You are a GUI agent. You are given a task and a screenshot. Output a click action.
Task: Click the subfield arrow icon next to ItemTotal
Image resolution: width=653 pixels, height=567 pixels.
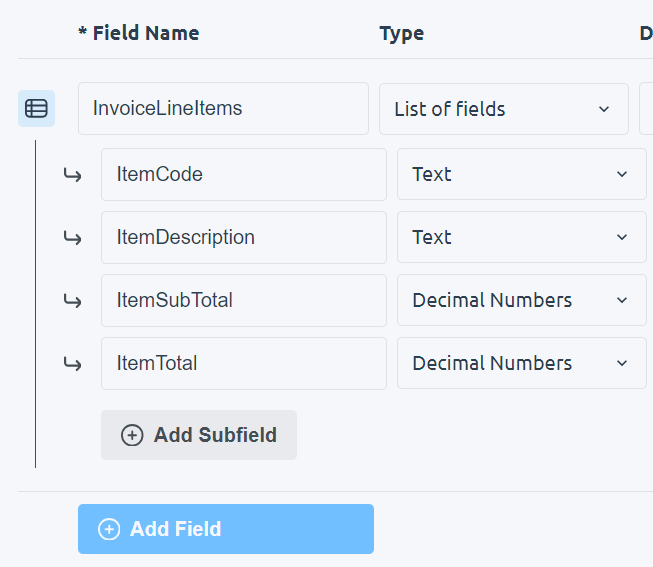72,364
